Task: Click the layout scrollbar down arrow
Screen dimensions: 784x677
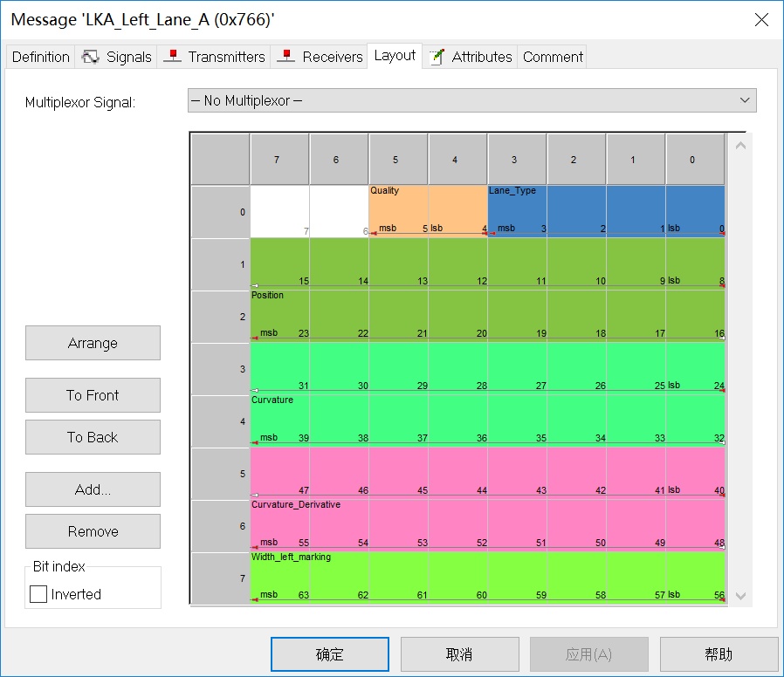Action: click(740, 596)
